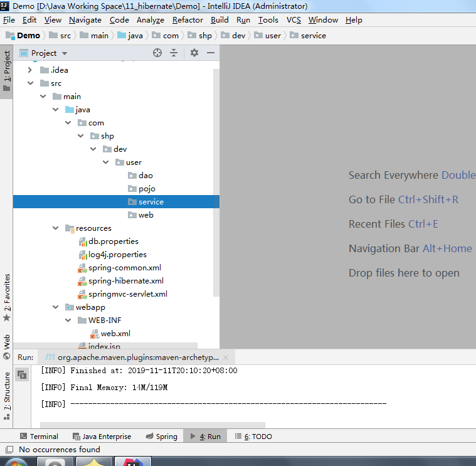Click the spring-hibernate.xml file icon

click(82, 281)
